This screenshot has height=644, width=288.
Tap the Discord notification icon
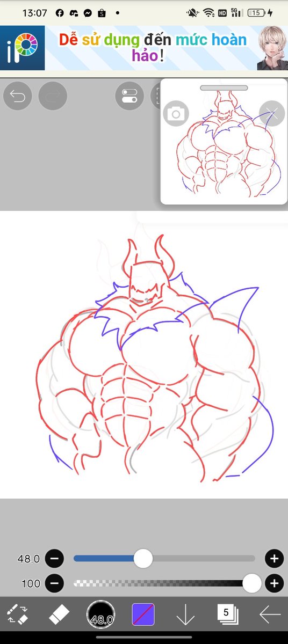click(x=74, y=12)
